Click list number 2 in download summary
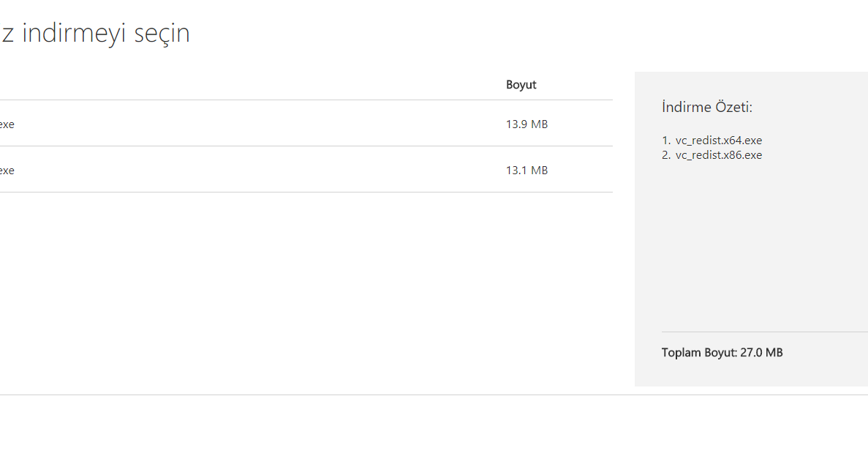 pyautogui.click(x=666, y=155)
